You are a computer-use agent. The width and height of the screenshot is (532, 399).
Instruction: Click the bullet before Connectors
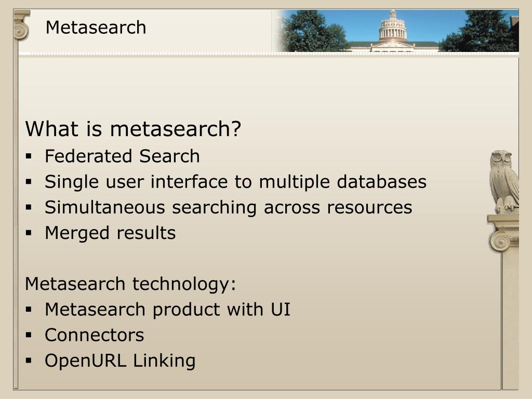tap(29, 335)
